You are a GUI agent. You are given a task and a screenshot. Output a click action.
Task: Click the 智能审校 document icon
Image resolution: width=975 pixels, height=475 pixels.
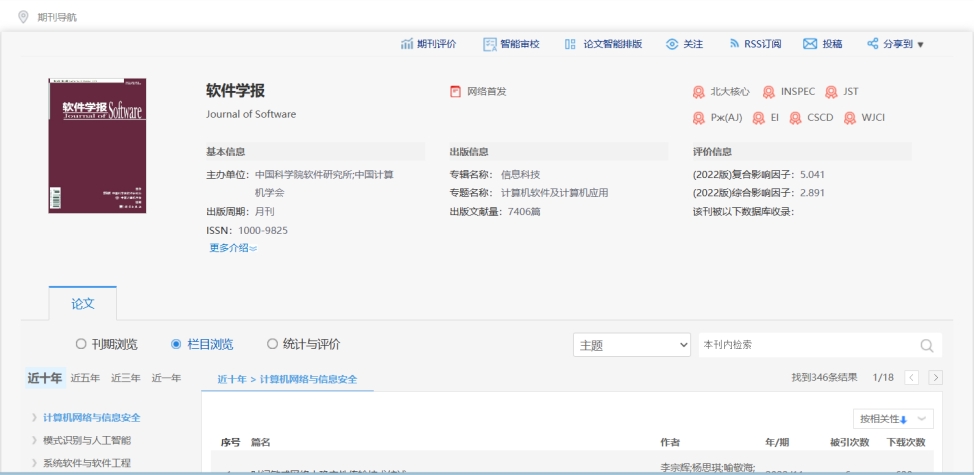(x=490, y=44)
